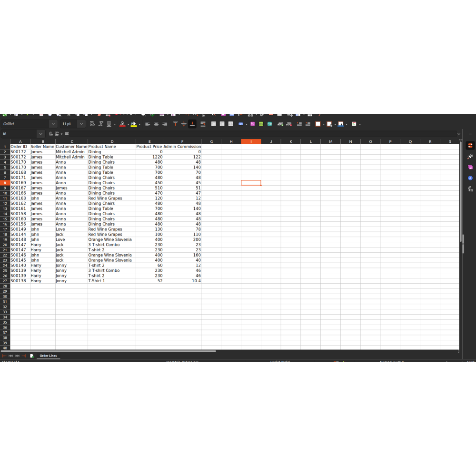Select column D header
Screen dimensions: 476x476
pyautogui.click(x=112, y=141)
